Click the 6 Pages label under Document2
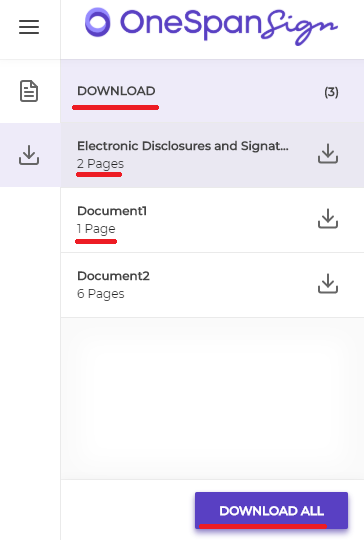Screen dimensions: 364x540 101,294
